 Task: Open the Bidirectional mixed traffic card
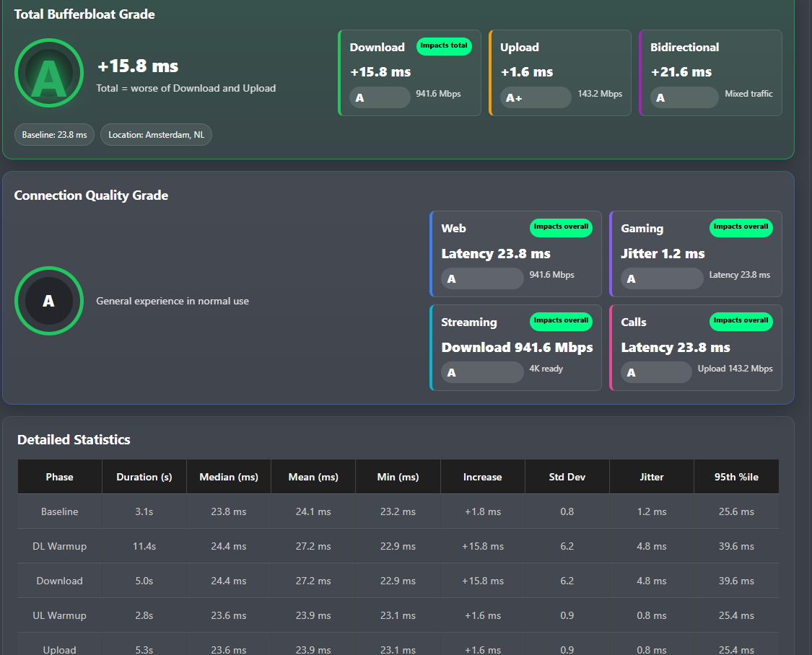(x=710, y=72)
